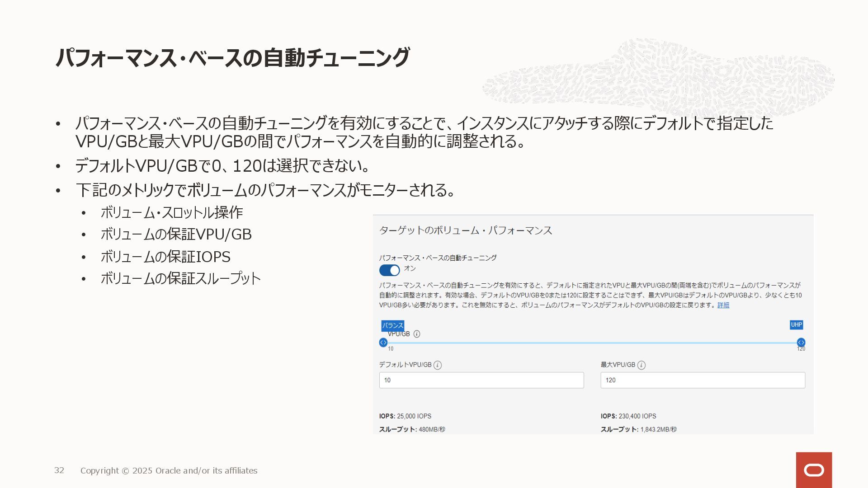The height and width of the screenshot is (488, 868).
Task: Click the info icon beside VPU/GB slider label
Action: coord(417,334)
